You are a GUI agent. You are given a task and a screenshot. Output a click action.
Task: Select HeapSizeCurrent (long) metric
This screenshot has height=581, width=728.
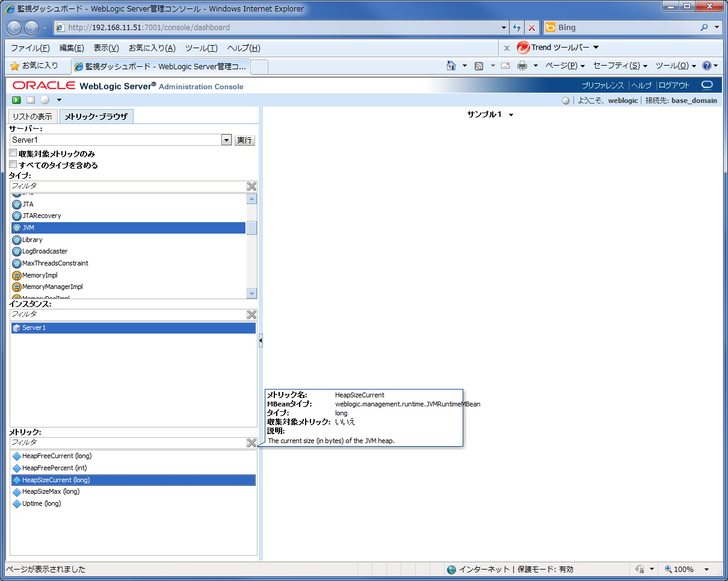click(x=133, y=480)
